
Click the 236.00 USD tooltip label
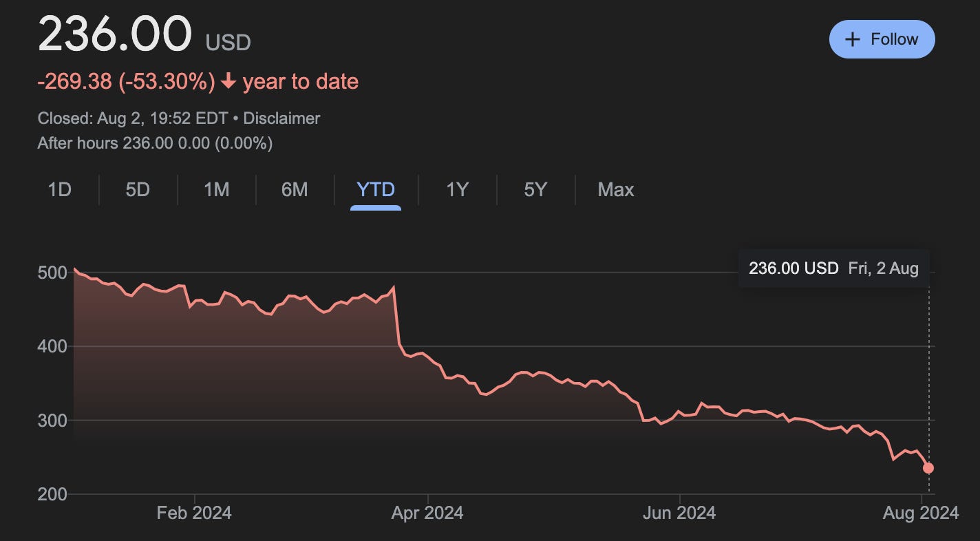coord(792,268)
